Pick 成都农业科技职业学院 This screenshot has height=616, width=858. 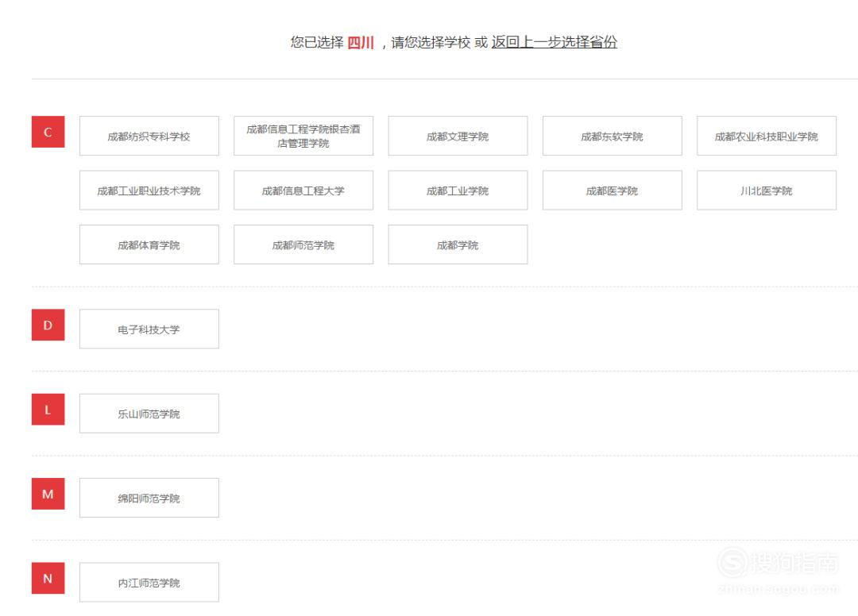pyautogui.click(x=766, y=136)
